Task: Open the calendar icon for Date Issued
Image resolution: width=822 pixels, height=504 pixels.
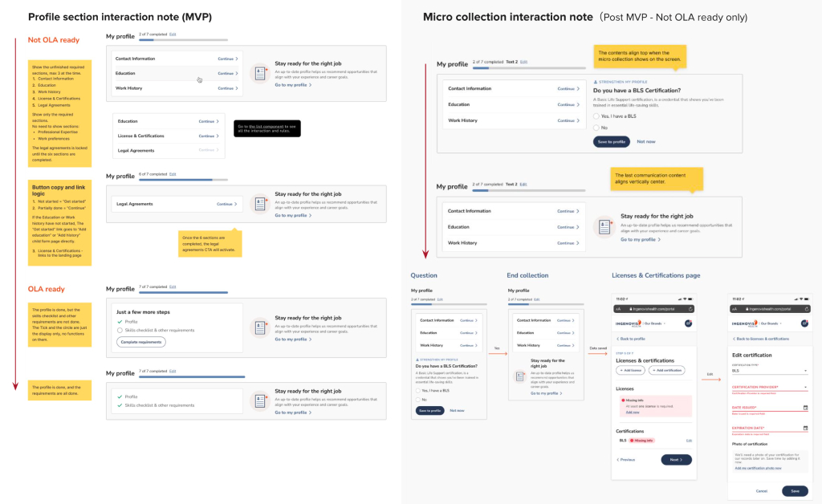Action: click(805, 408)
